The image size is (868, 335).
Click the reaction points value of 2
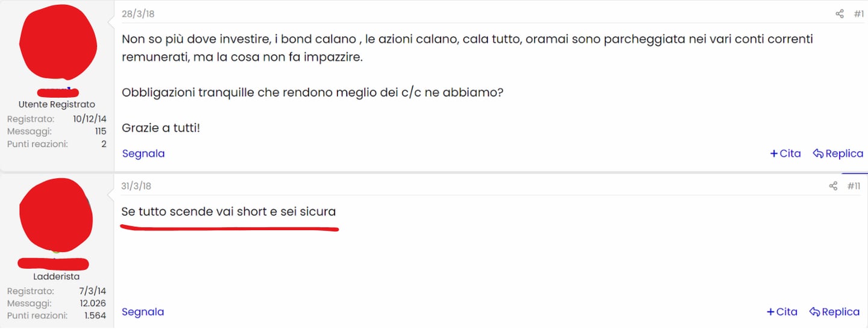(x=104, y=144)
